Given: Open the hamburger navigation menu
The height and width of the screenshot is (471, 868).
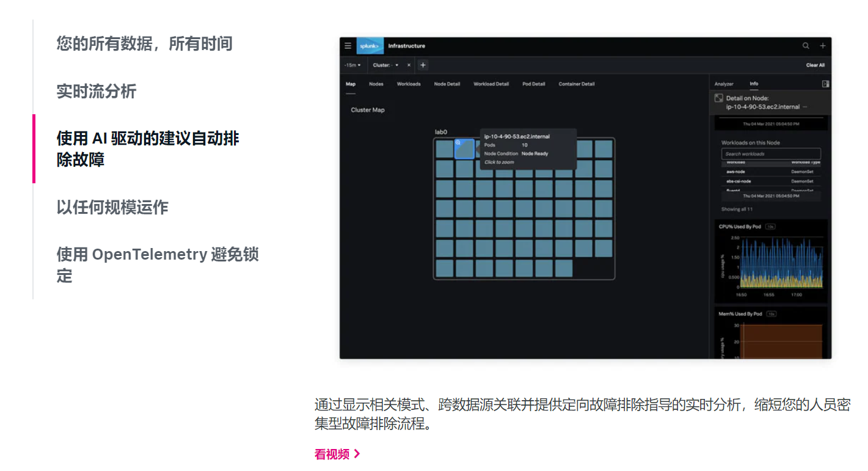Looking at the screenshot, I should [x=348, y=45].
